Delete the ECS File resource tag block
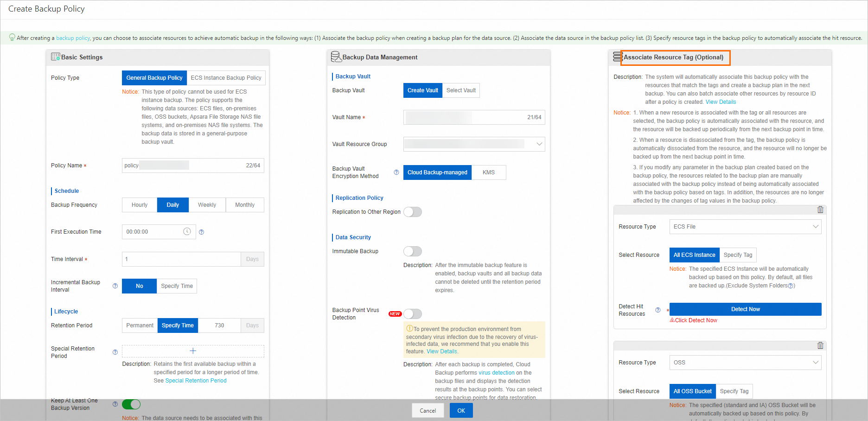Image resolution: width=868 pixels, height=421 pixels. pyautogui.click(x=820, y=210)
